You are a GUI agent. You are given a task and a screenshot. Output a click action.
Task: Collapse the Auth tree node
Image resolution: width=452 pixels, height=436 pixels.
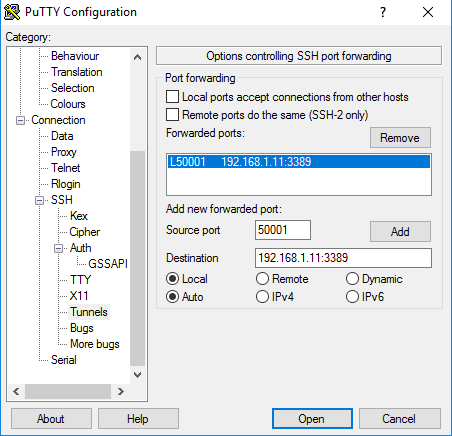pyautogui.click(x=59, y=248)
